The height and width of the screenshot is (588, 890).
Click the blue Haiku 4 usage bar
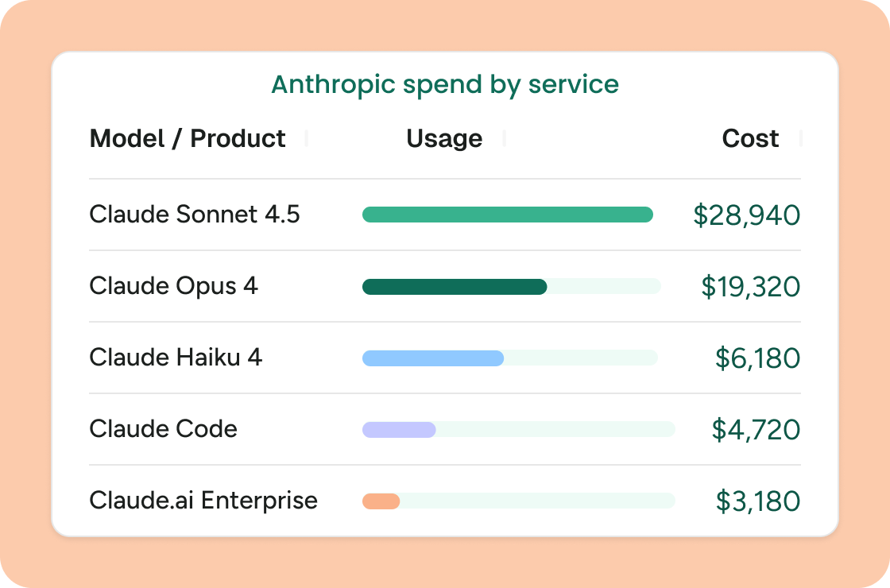pyautogui.click(x=433, y=358)
